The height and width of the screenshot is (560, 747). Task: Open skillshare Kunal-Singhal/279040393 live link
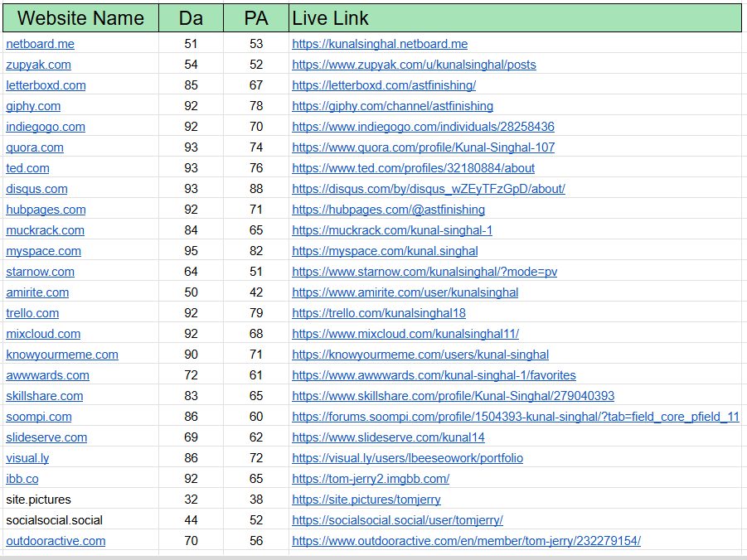point(453,396)
